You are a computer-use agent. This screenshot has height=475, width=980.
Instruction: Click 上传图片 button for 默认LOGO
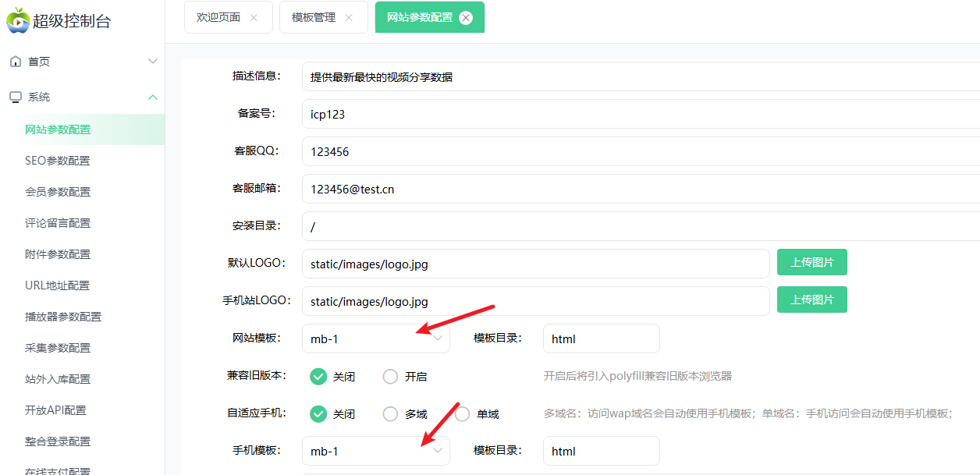click(811, 263)
